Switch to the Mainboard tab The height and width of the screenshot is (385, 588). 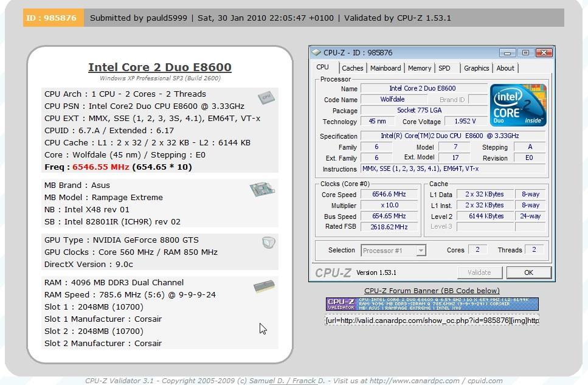[x=386, y=68]
